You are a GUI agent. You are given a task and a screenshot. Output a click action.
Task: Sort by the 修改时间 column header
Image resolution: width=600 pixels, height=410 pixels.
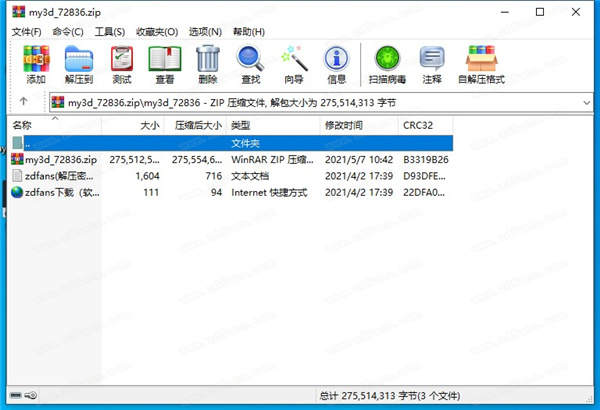point(359,125)
